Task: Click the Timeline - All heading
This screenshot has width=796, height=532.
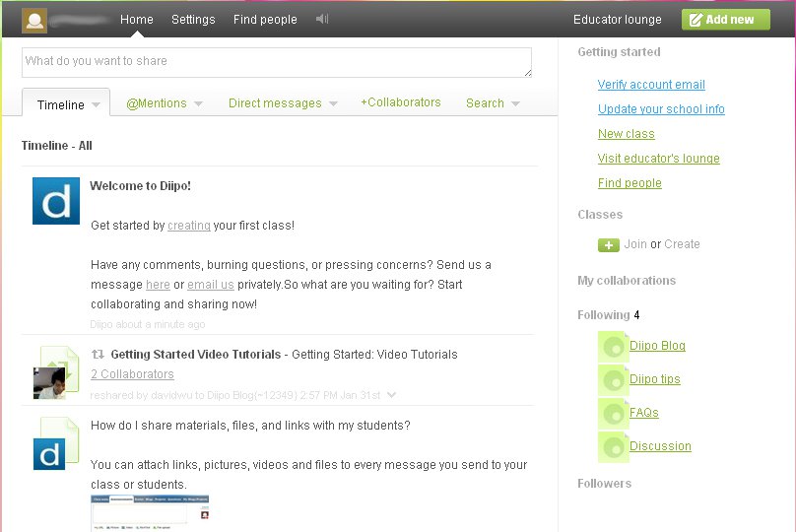Action: [x=57, y=146]
